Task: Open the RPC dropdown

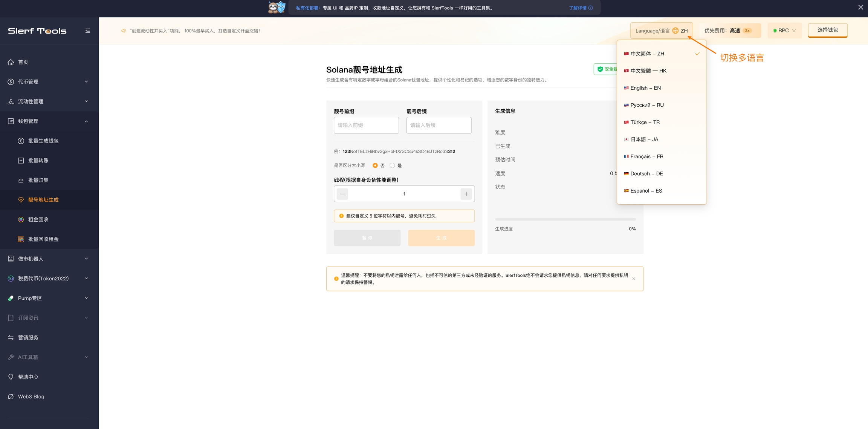Action: point(784,31)
